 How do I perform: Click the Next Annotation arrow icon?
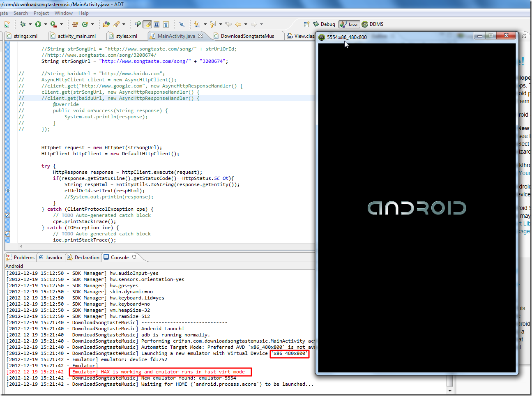pyautogui.click(x=197, y=24)
